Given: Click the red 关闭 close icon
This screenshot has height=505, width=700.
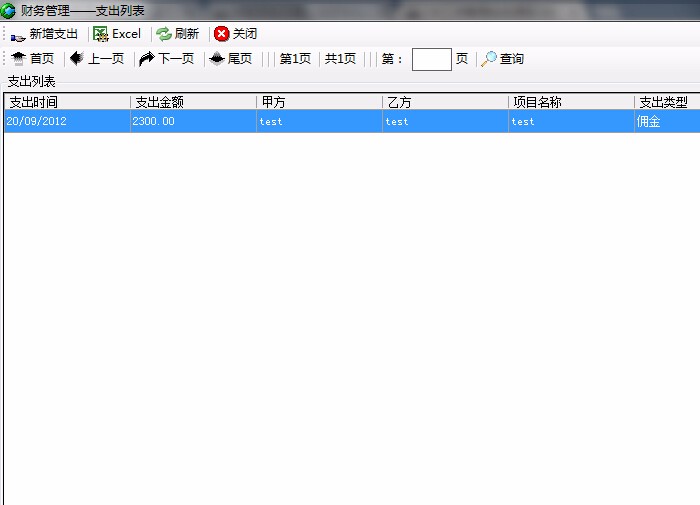Looking at the screenshot, I should (x=221, y=33).
